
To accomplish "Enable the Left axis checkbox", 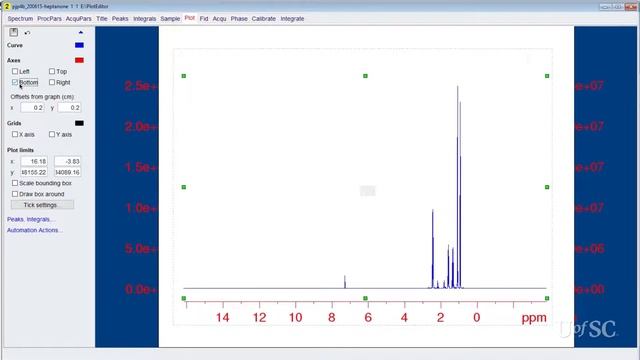I will [15, 71].
